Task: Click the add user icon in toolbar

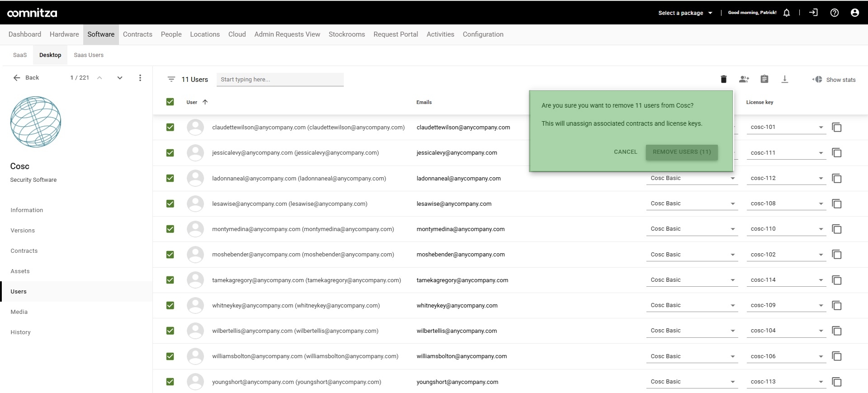Action: coord(744,79)
